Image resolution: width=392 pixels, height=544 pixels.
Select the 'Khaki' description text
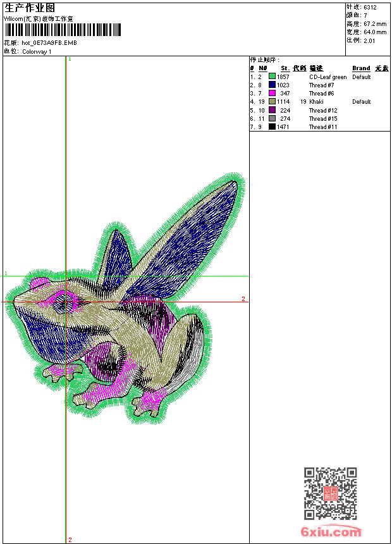316,102
